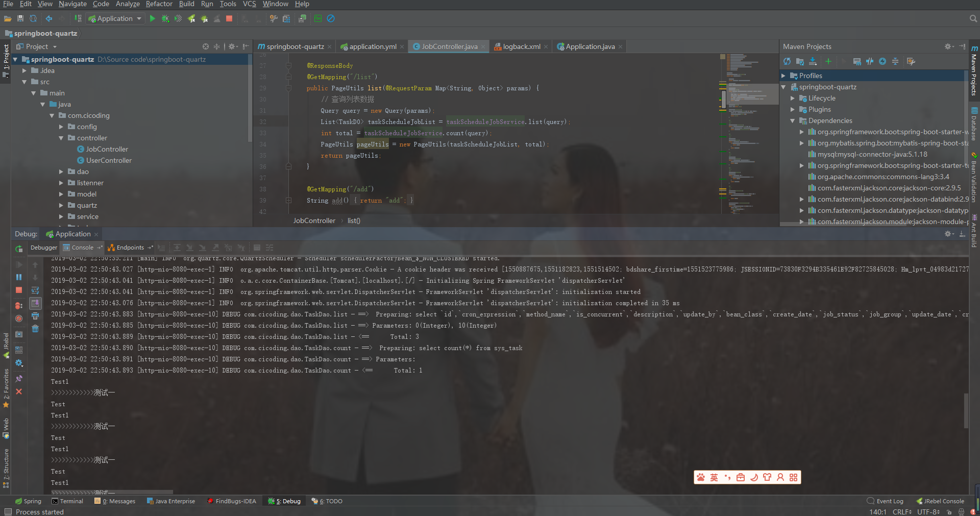Select UserController in the project tree
980x516 pixels.
click(x=109, y=160)
